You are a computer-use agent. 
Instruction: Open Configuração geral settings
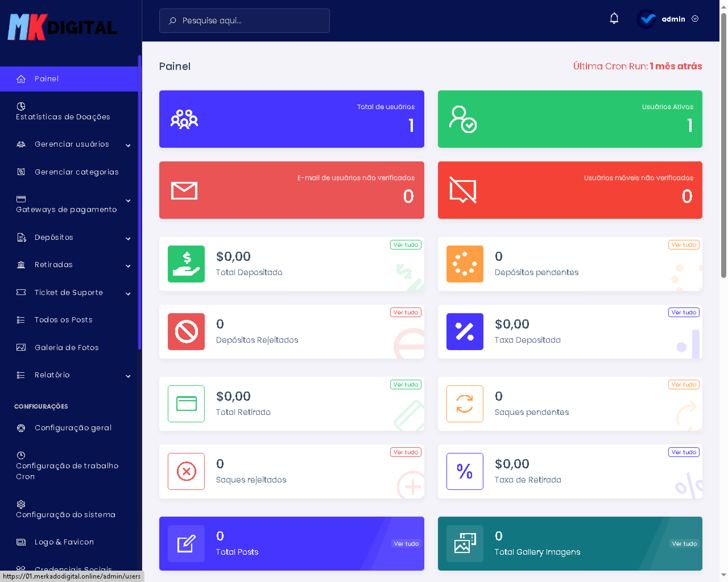pyautogui.click(x=73, y=428)
